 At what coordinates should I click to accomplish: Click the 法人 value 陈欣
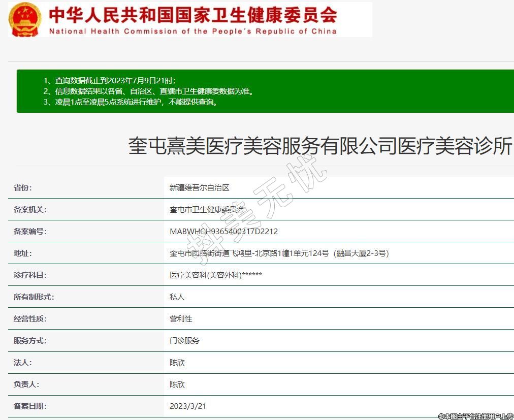[x=177, y=363]
